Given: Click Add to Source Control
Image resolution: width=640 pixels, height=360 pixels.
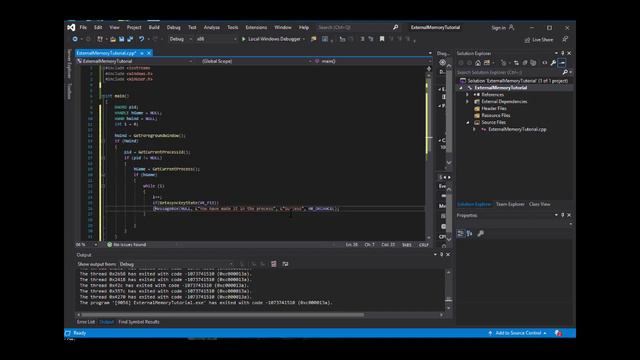Looking at the screenshot, I should [x=518, y=333].
